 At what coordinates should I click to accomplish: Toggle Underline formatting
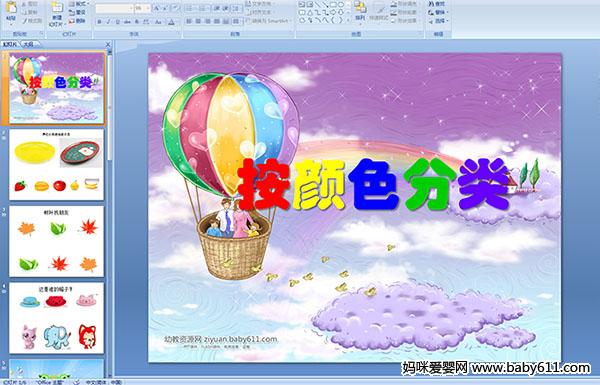[117, 22]
